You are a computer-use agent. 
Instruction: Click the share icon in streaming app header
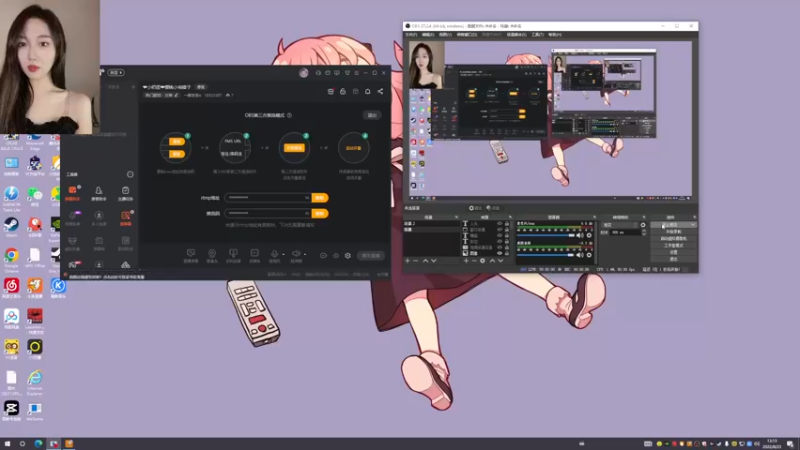[380, 91]
